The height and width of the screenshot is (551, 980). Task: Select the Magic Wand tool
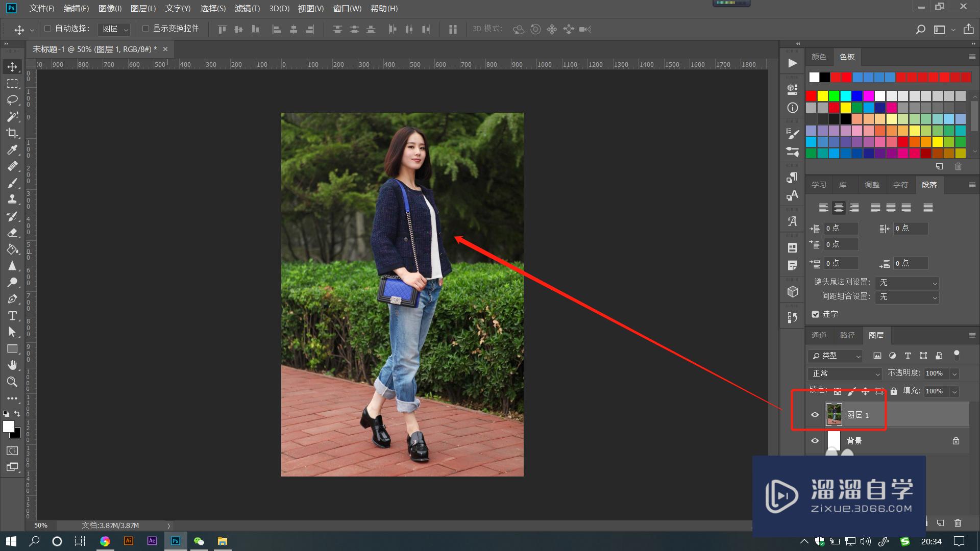tap(13, 117)
